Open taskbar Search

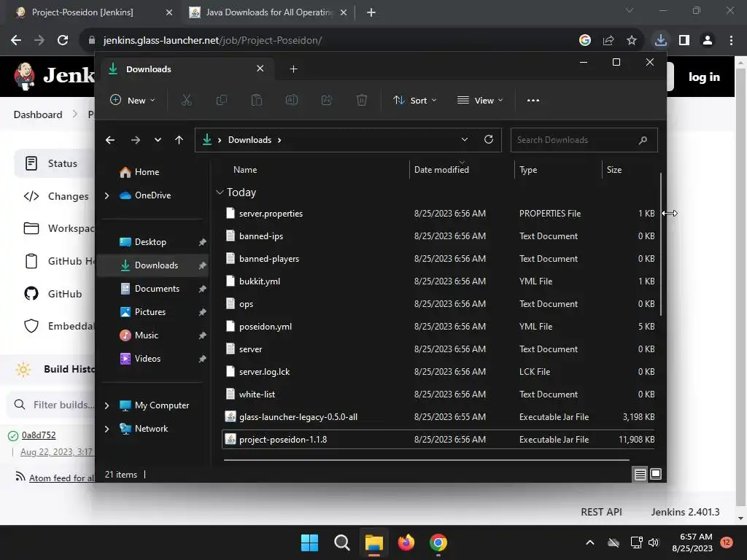tap(341, 542)
